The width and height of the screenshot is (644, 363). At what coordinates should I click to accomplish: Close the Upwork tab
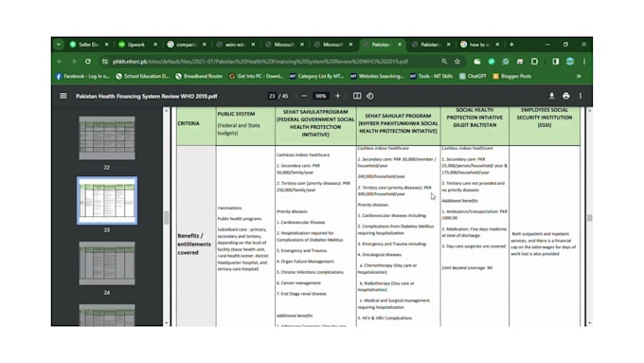pyautogui.click(x=155, y=45)
